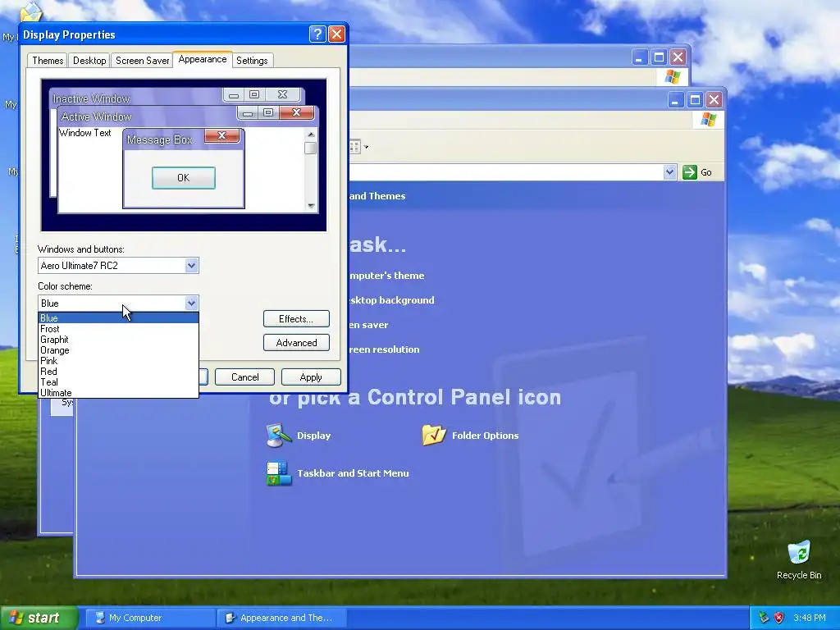Click the Display Properties help question icon
Viewport: 840px width, 630px height.
(317, 34)
